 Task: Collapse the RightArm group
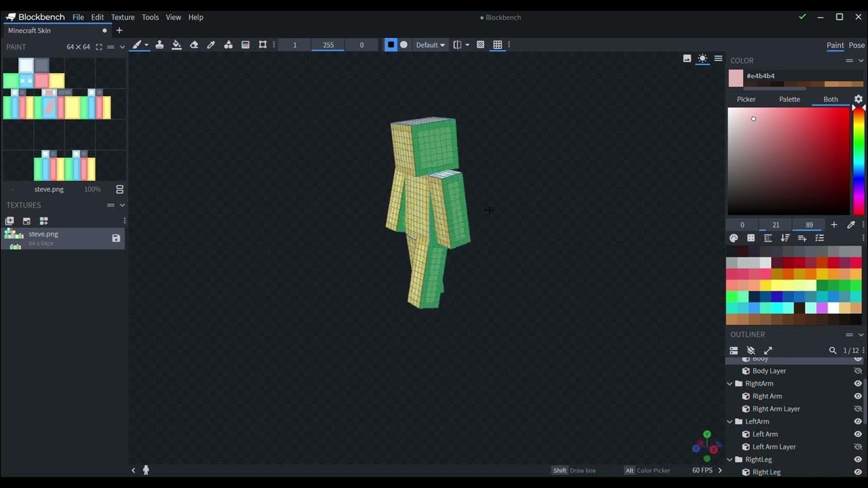730,384
